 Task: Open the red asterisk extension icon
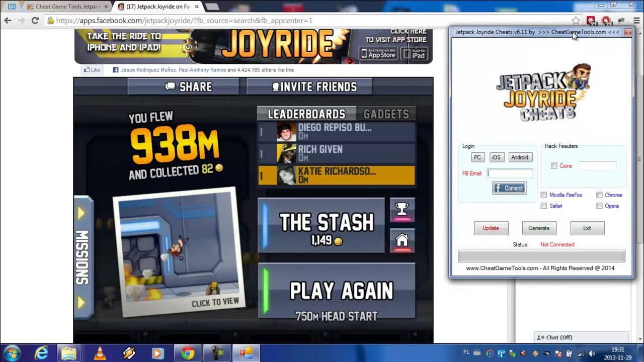tap(591, 21)
